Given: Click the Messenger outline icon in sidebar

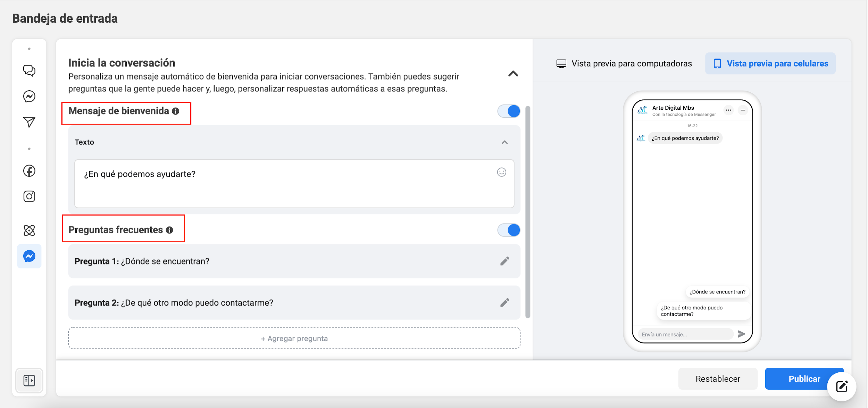Looking at the screenshot, I should click(x=29, y=96).
